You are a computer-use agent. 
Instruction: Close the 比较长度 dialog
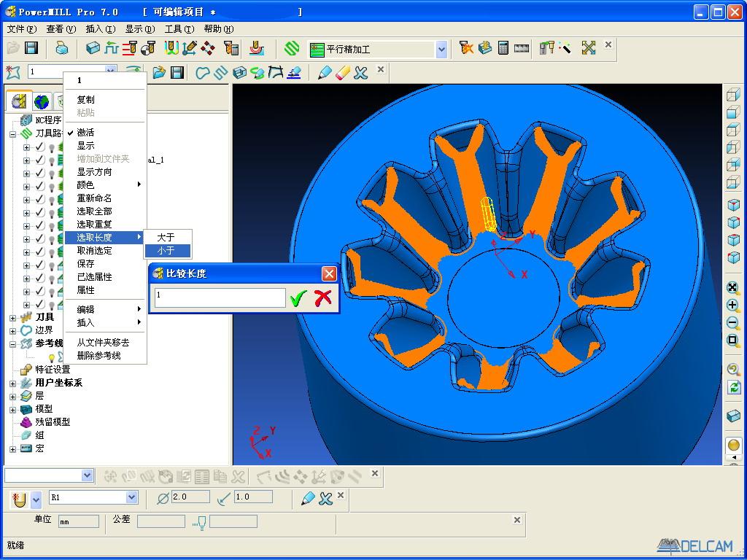coord(329,274)
